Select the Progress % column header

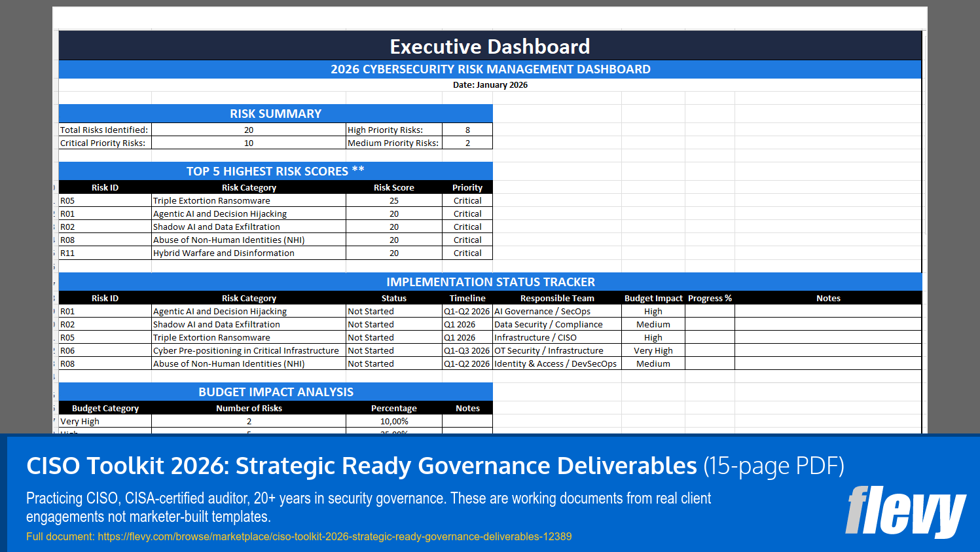coord(710,298)
